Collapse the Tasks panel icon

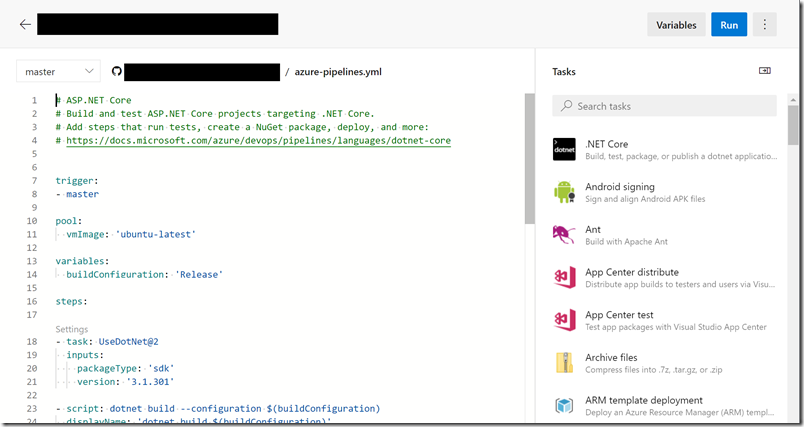765,71
